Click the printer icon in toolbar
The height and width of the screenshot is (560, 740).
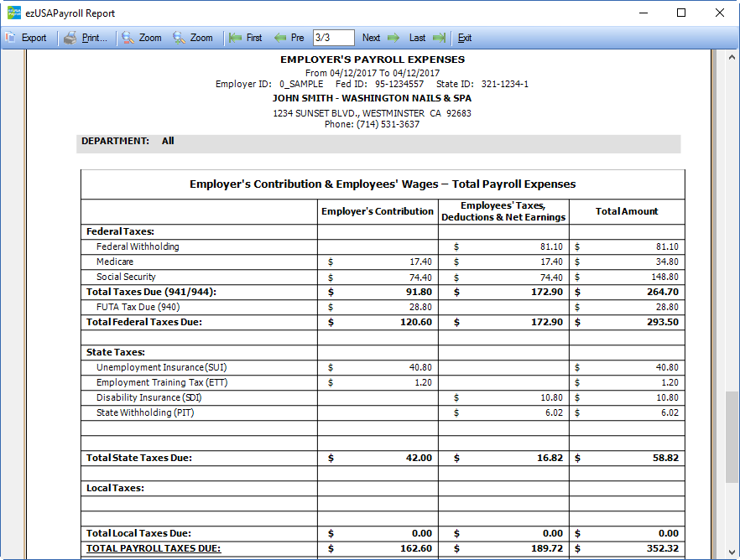pos(70,38)
